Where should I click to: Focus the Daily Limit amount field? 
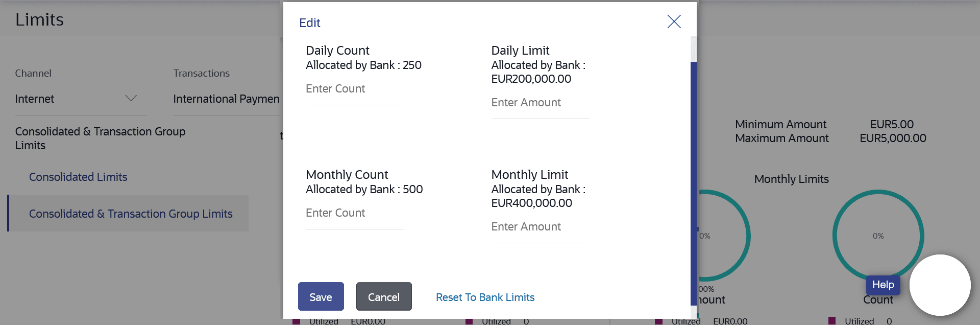(x=540, y=103)
